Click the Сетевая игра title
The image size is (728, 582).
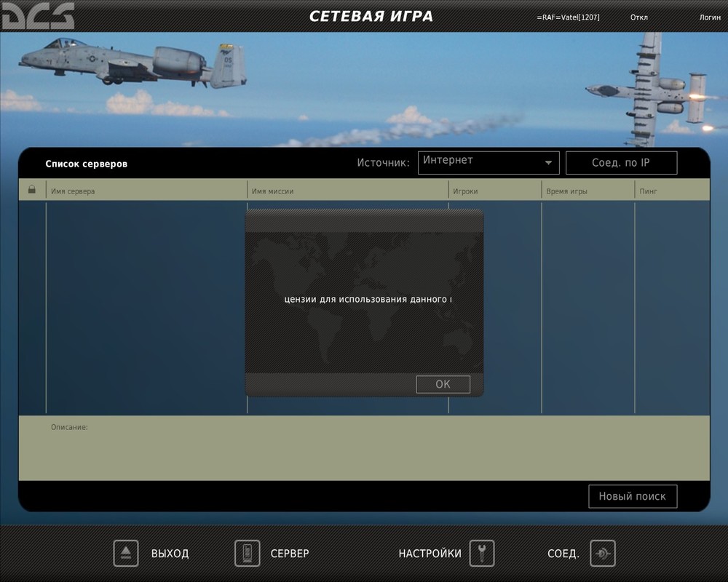tap(371, 16)
